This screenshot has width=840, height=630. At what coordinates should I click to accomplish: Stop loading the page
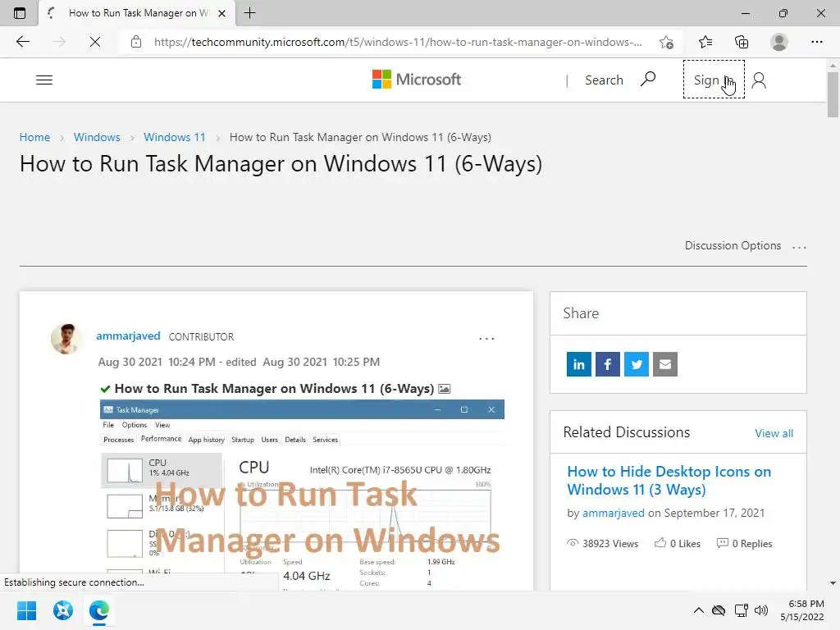pos(95,42)
